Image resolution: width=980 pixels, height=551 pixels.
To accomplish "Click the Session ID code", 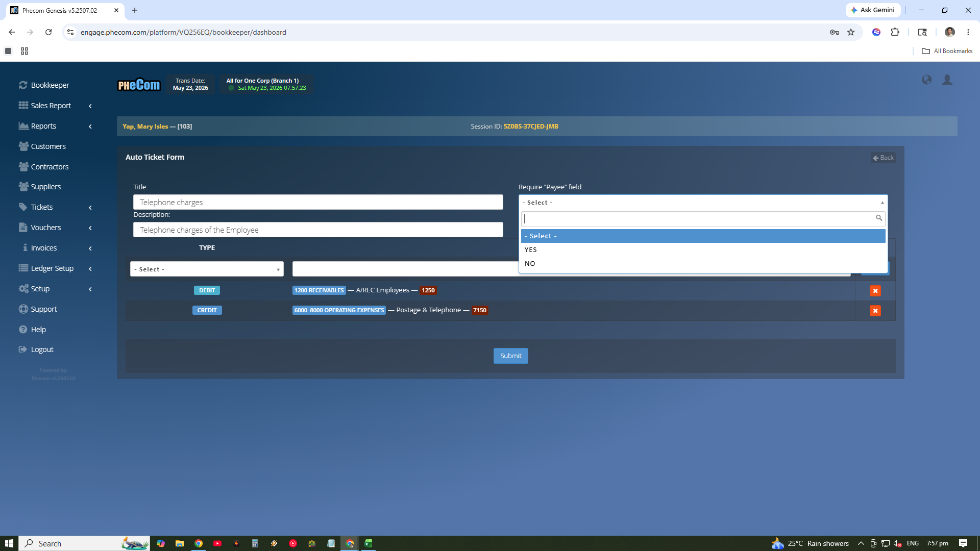I will [x=530, y=127].
